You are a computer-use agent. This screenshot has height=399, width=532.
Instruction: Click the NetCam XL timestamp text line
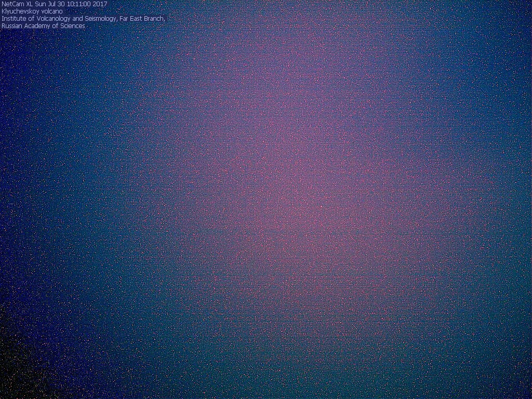tap(54, 4)
